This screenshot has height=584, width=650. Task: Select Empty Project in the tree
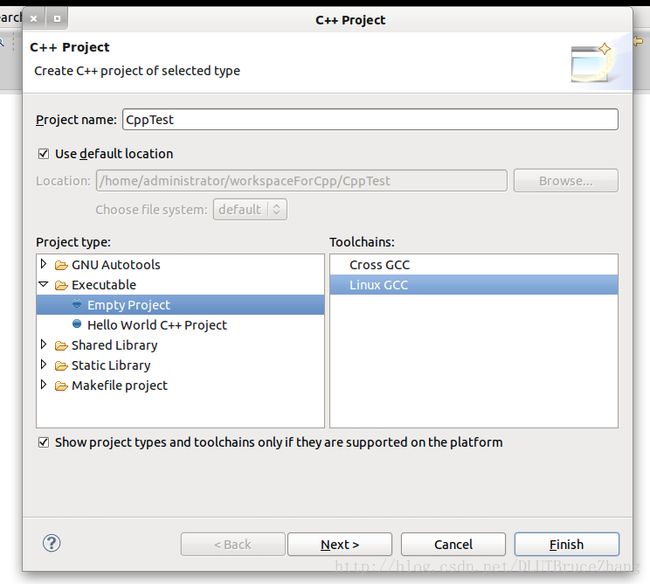pyautogui.click(x=180, y=305)
